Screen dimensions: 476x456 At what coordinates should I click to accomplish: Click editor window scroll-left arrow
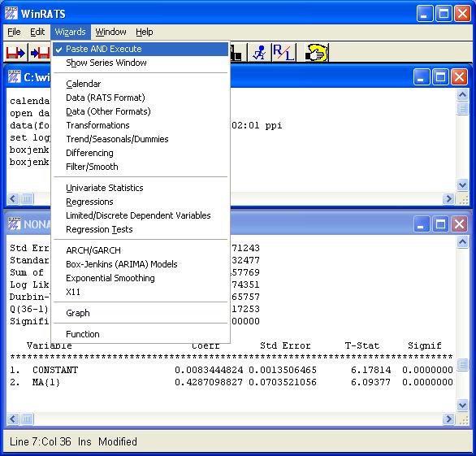click(13, 199)
